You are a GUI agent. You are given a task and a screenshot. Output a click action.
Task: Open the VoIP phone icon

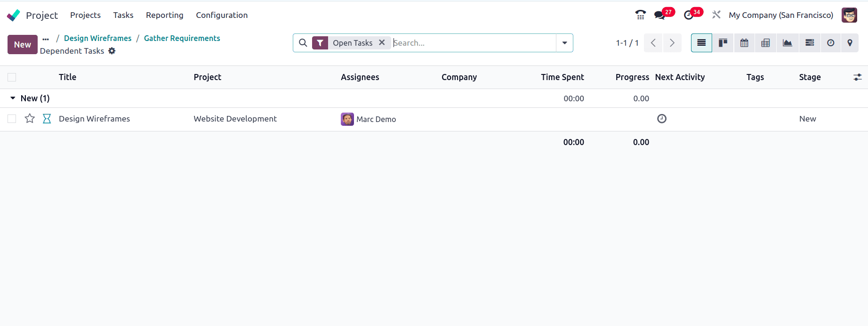pos(640,15)
